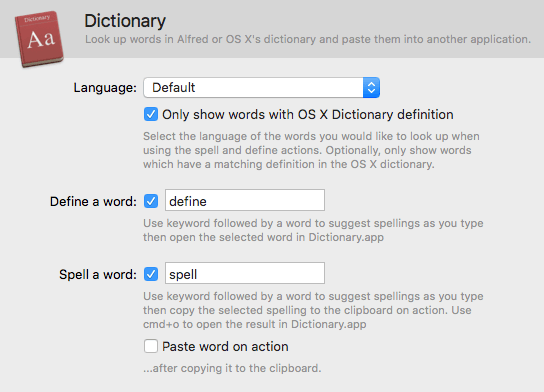Click text '...after copying it to the clipboard.'
The image size is (544, 392).
pos(232,368)
